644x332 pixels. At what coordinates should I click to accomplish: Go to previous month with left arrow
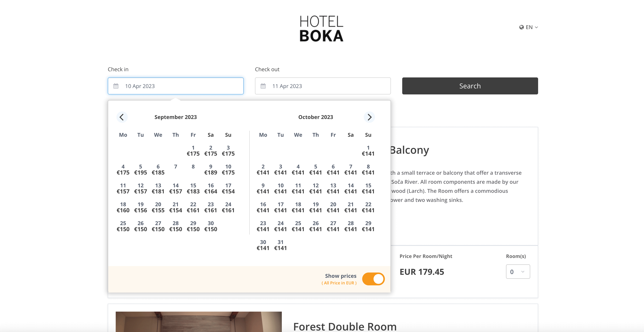tap(122, 117)
